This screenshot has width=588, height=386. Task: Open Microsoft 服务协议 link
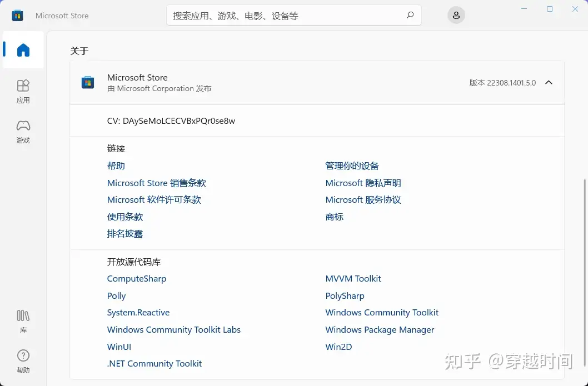pos(363,200)
